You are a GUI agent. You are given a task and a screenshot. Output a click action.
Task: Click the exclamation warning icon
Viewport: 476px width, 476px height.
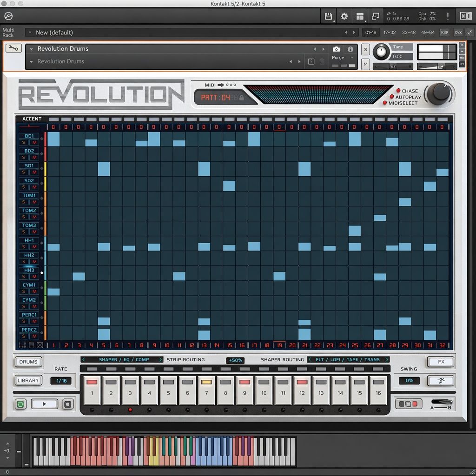[448, 16]
